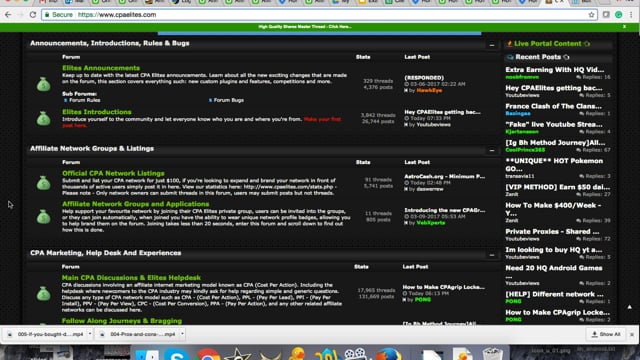Viewport: 640px width, 360px height.
Task: Open the Forum Rules sub forum
Action: click(84, 100)
